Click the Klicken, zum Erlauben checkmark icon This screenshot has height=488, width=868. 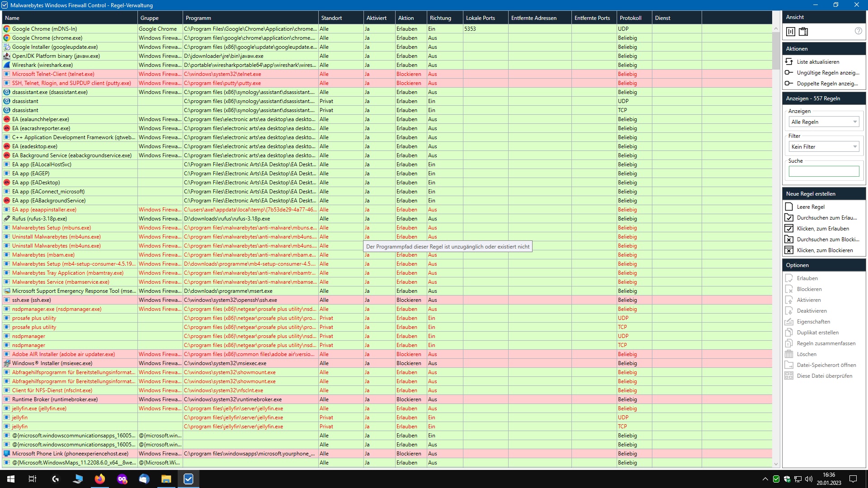pos(789,228)
